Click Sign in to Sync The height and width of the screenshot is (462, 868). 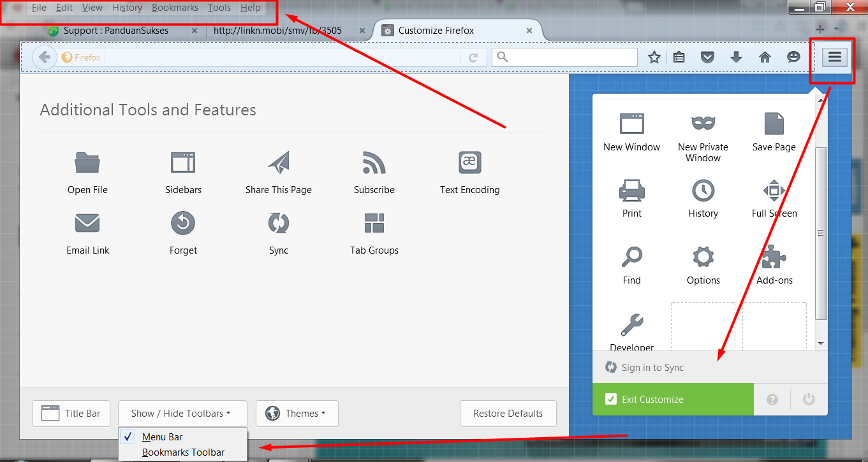[710, 368]
